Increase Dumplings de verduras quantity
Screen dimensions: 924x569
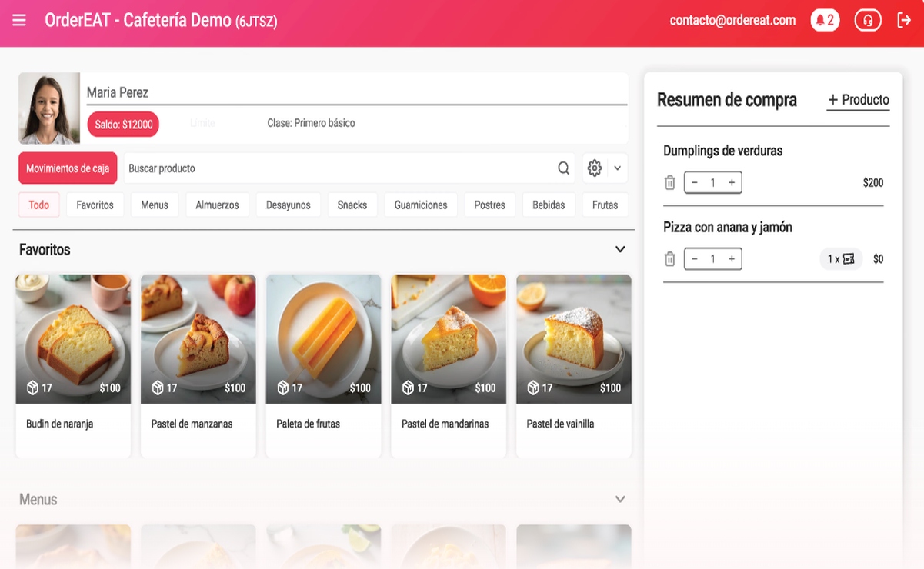(x=732, y=183)
